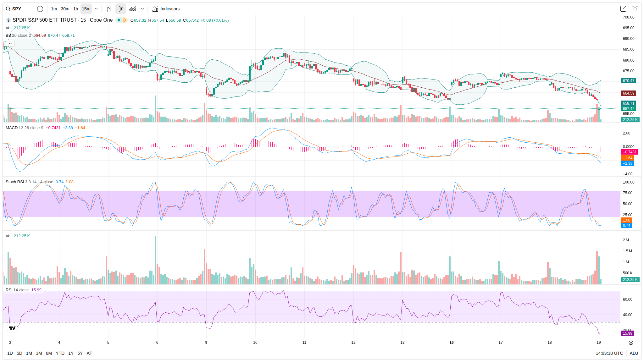Select the YTD date range tab
This screenshot has width=644, height=362.
60,353
